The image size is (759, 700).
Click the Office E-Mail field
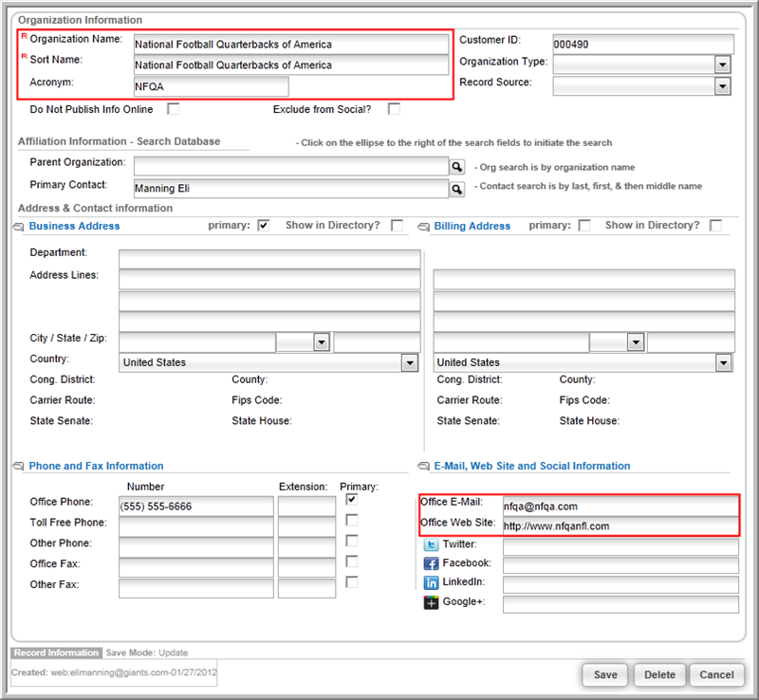click(x=620, y=507)
